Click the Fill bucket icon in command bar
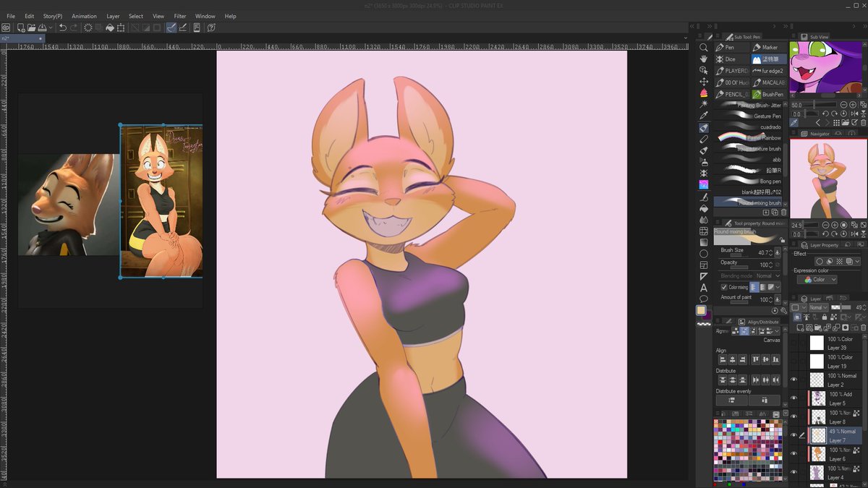Viewport: 868px width, 488px height. click(x=110, y=27)
